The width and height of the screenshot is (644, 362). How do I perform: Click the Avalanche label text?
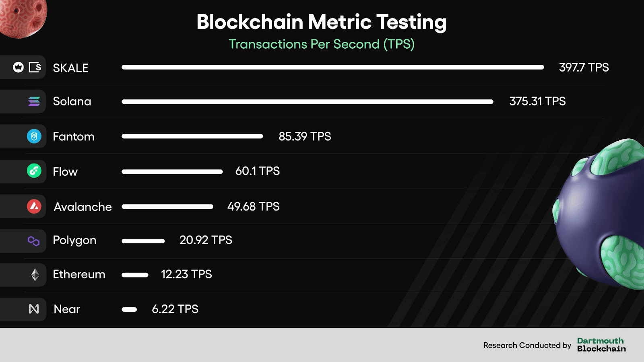(83, 207)
